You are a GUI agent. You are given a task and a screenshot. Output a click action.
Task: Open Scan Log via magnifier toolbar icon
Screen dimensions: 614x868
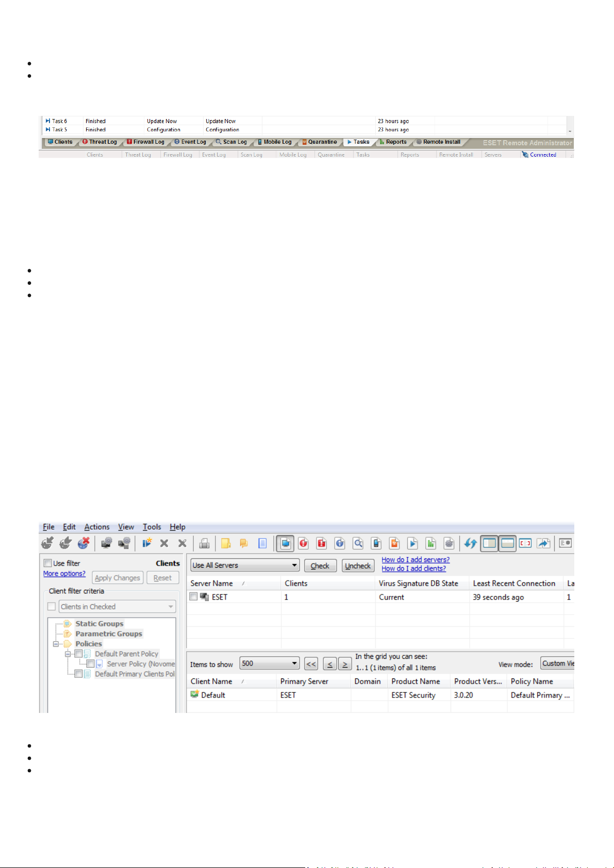pyautogui.click(x=358, y=543)
